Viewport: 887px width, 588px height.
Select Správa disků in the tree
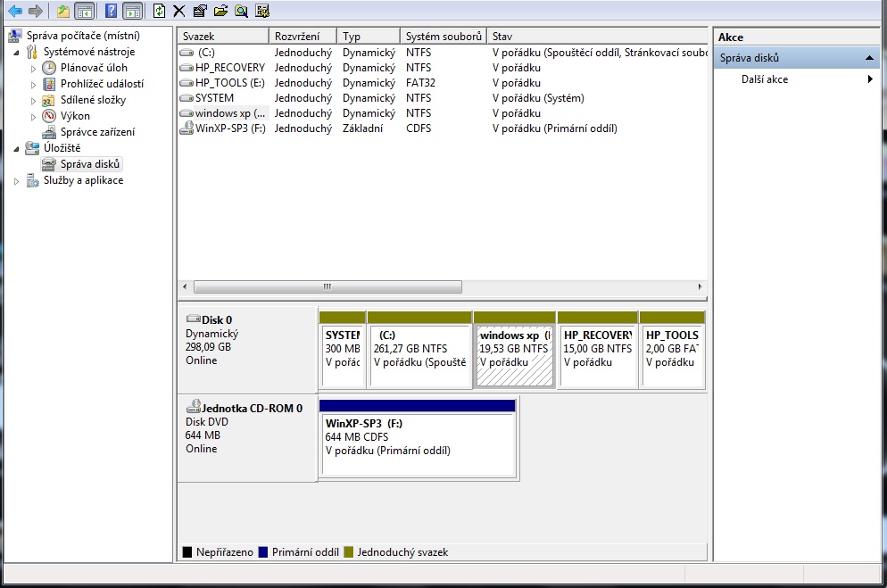[x=90, y=164]
